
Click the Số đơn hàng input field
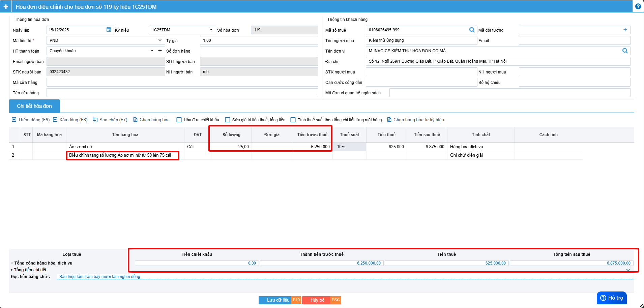[x=259, y=51]
